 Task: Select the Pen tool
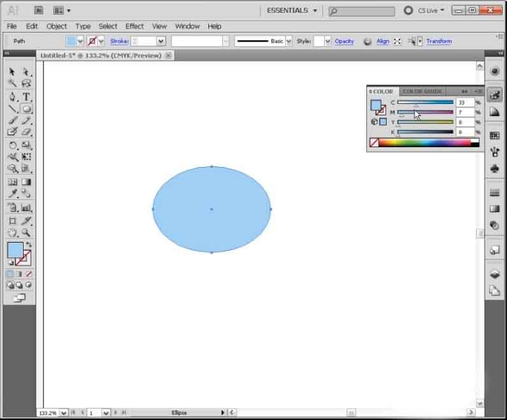(x=12, y=96)
